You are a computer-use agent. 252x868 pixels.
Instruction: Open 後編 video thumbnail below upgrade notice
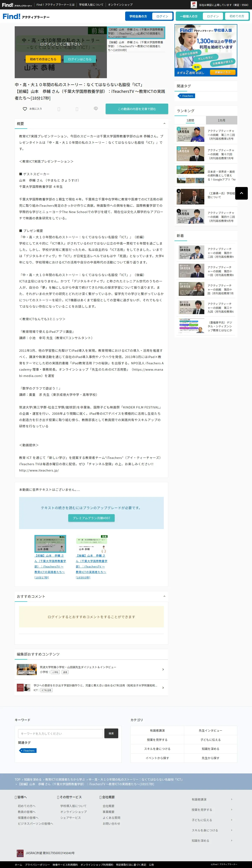tap(91, 544)
